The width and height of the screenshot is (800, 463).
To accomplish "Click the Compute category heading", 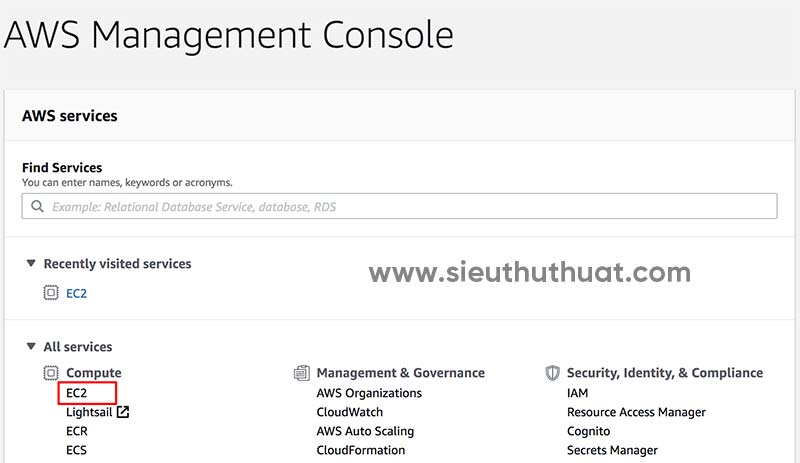I will 94,373.
